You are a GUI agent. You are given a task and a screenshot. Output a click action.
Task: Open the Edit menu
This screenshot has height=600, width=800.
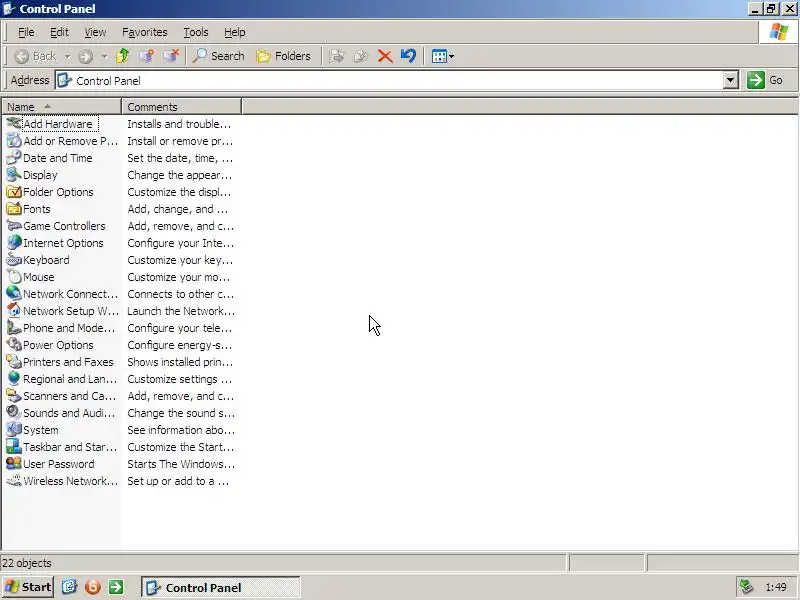(x=59, y=32)
